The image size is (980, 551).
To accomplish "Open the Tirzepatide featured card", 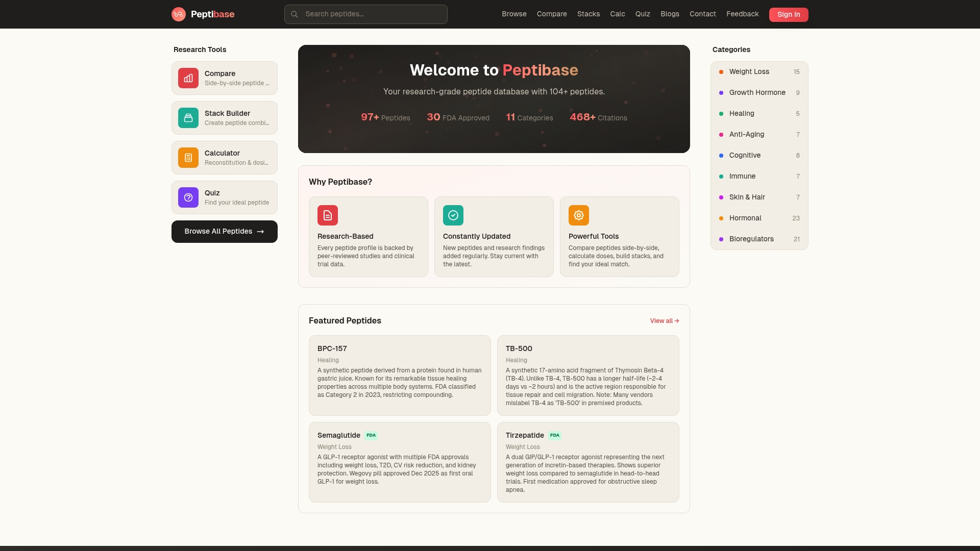I will coord(588,462).
